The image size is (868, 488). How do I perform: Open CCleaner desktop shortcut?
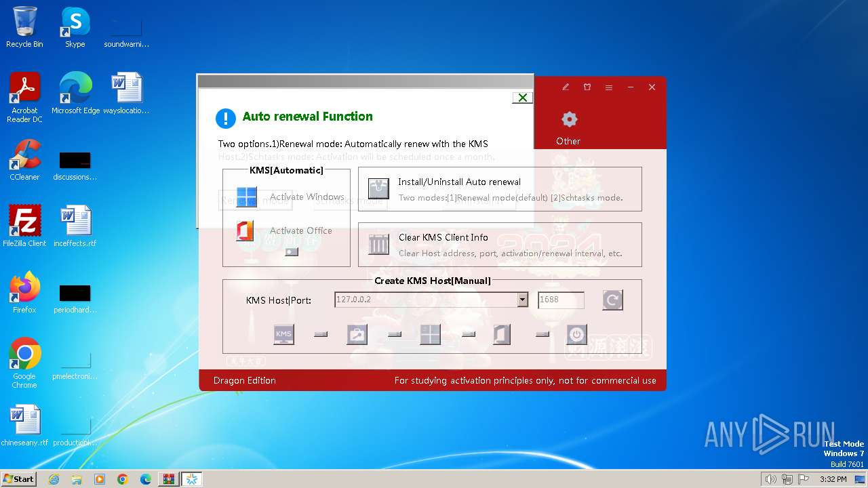(x=24, y=160)
